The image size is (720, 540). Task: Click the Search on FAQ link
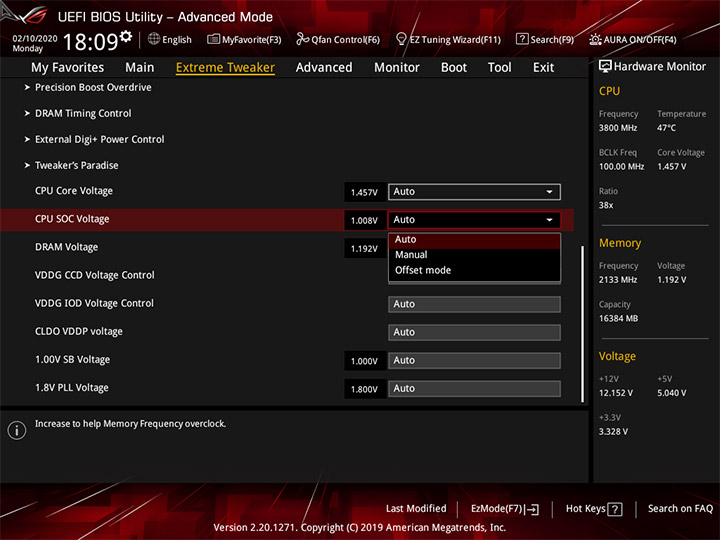point(681,509)
